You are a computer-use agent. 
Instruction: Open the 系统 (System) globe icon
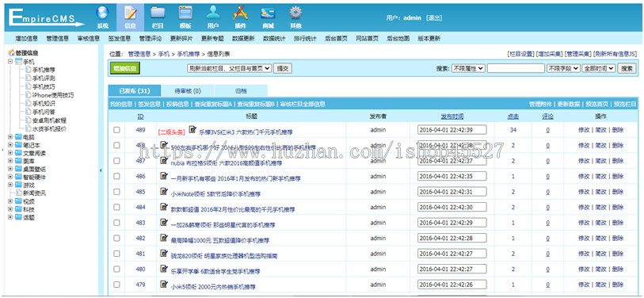tap(103, 13)
